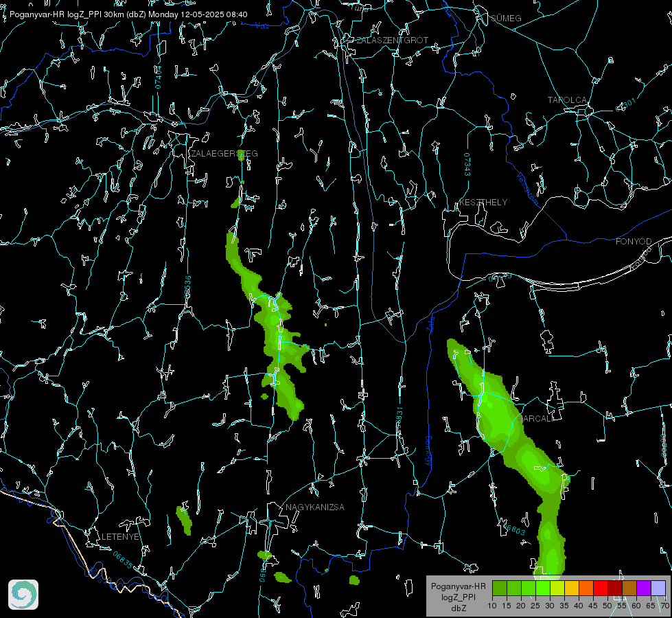Click the NAGYKANIZSA city label

pyautogui.click(x=315, y=507)
